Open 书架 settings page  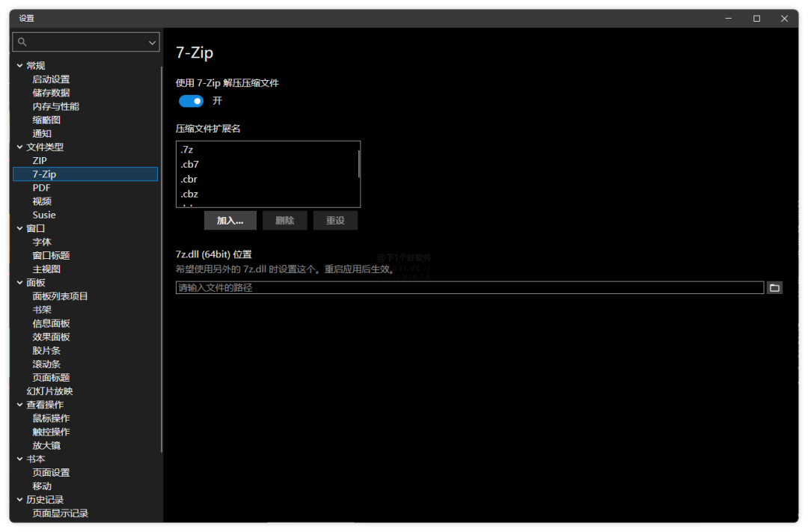(x=42, y=310)
